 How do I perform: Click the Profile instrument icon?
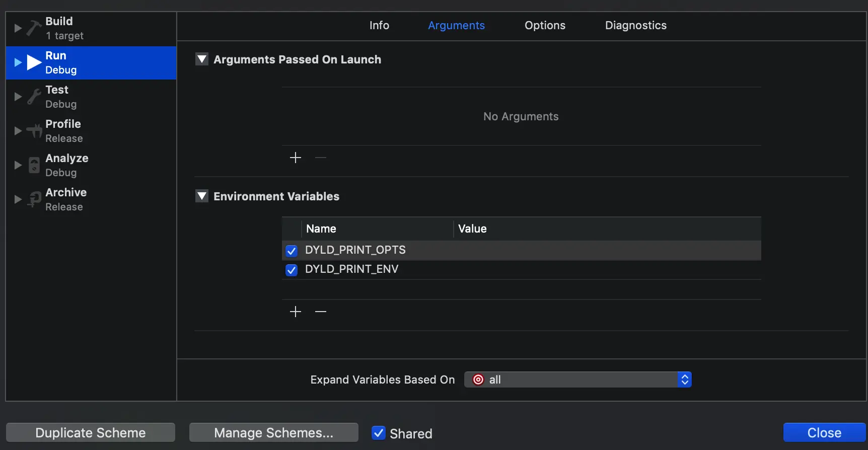pyautogui.click(x=34, y=131)
